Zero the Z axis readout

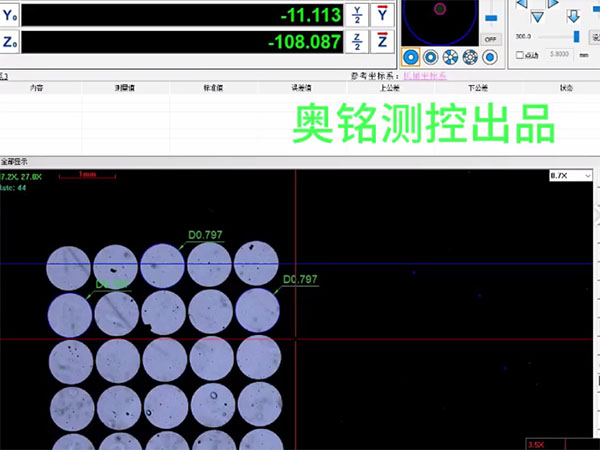[x=382, y=41]
